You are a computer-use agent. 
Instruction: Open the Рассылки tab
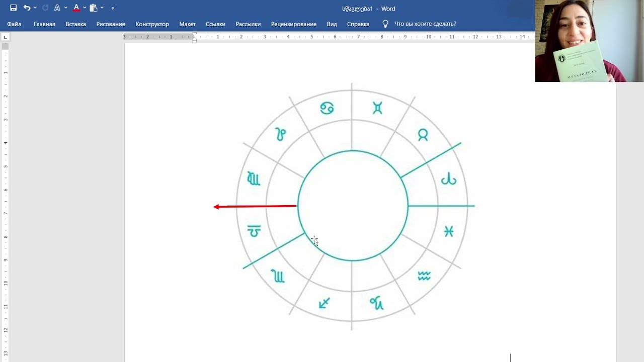coord(248,24)
